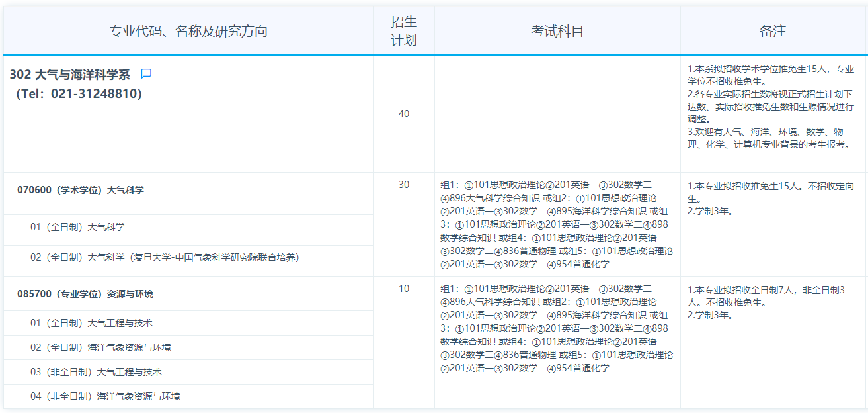Viewport: 868px width, 413px height.
Task: Select the 070600 (学术学位) 大气科学 row
Action: point(81,190)
